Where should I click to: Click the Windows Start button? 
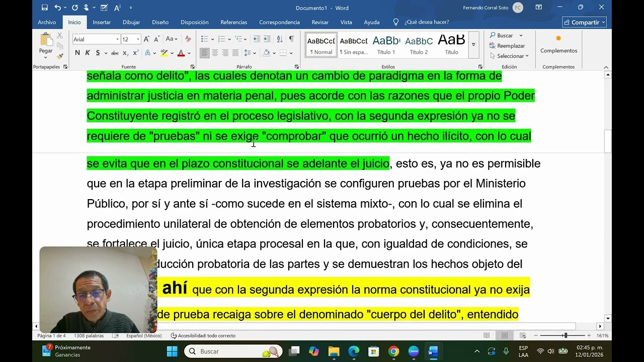(x=172, y=351)
